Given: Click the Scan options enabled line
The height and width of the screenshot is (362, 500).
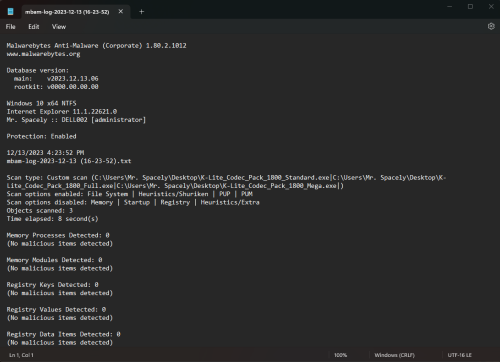Looking at the screenshot, I should [x=130, y=194].
